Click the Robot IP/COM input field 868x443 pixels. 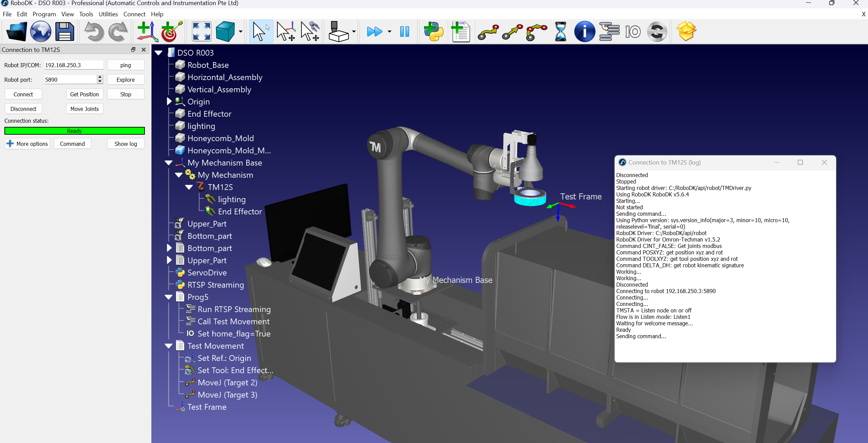click(x=73, y=65)
